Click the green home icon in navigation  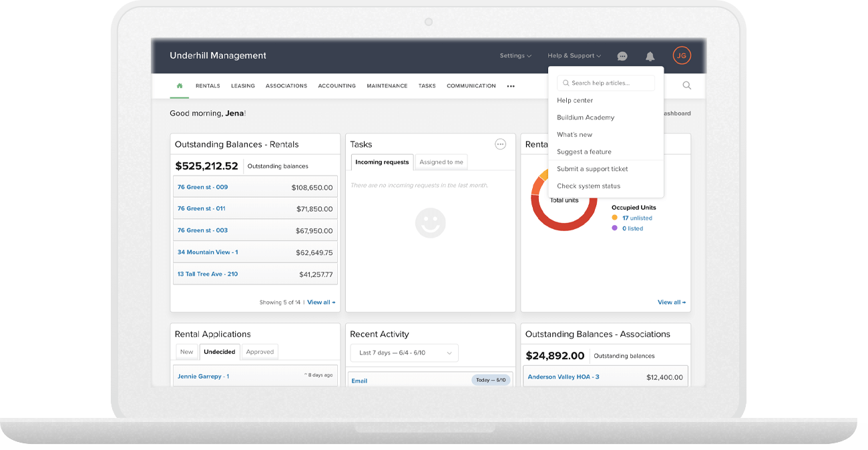click(179, 86)
